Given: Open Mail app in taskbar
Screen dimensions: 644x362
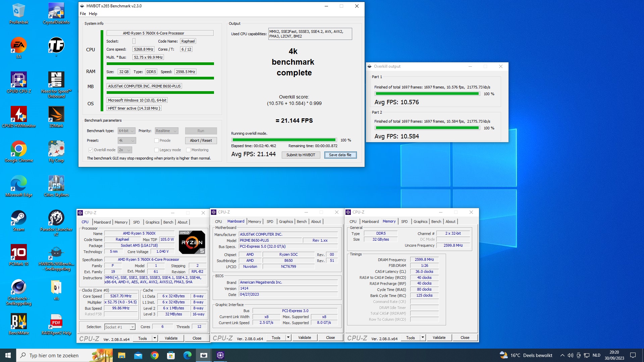Looking at the screenshot, I should pos(138,355).
